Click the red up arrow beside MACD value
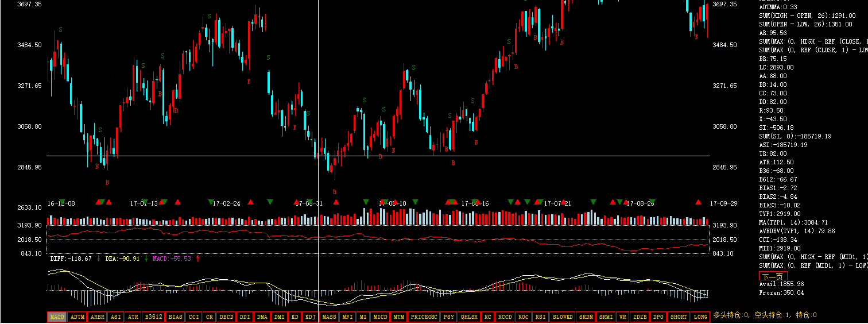This screenshot has width=868, height=324. [198, 259]
